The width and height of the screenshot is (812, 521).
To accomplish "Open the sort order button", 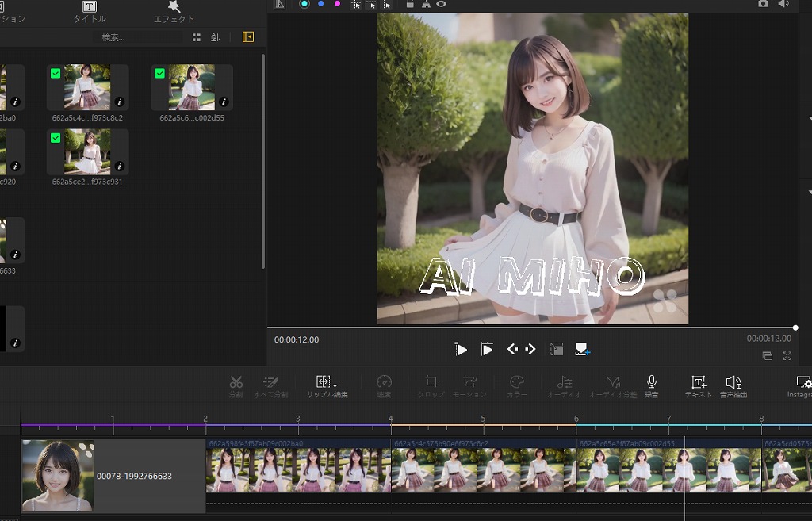I will tap(216, 37).
